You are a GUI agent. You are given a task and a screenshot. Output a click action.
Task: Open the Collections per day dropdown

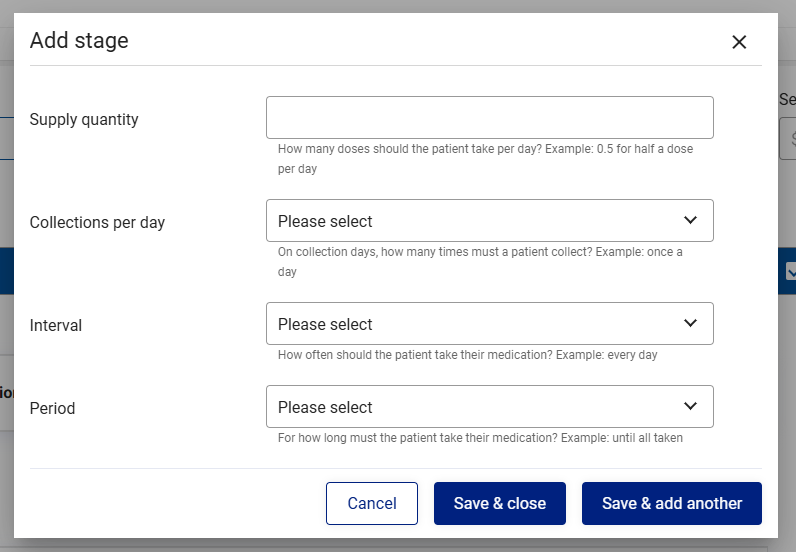pyautogui.click(x=489, y=220)
